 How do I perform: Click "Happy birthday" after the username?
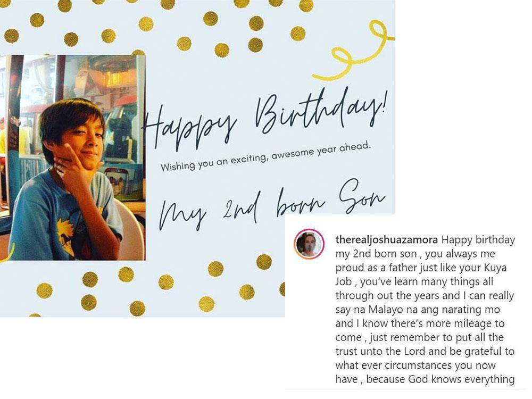point(478,240)
